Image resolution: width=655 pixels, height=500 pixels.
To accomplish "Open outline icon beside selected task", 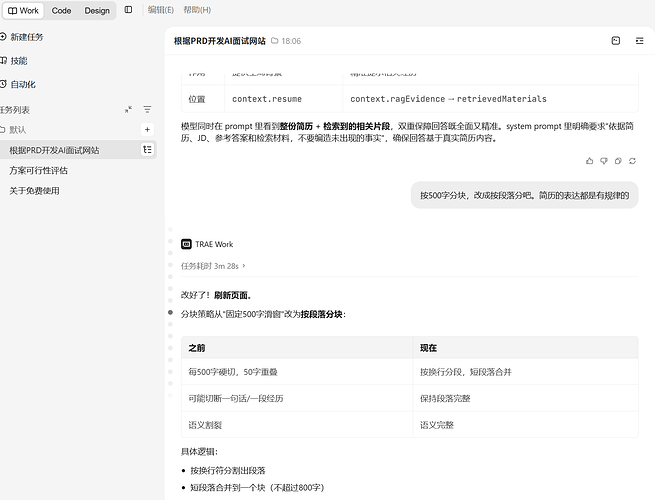I will click(x=147, y=150).
